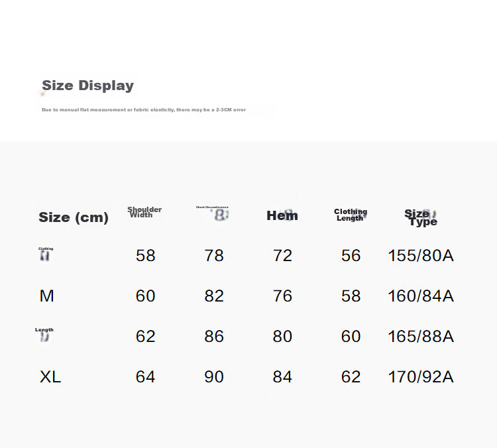The height and width of the screenshot is (448, 497).
Task: Click size type 155/80A
Action: coord(421,256)
